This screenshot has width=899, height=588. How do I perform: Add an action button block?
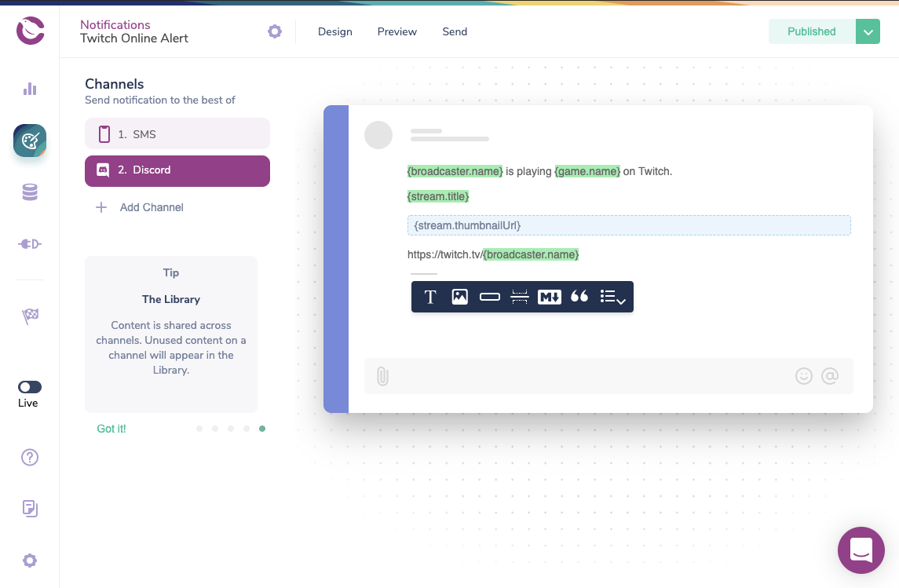tap(490, 297)
